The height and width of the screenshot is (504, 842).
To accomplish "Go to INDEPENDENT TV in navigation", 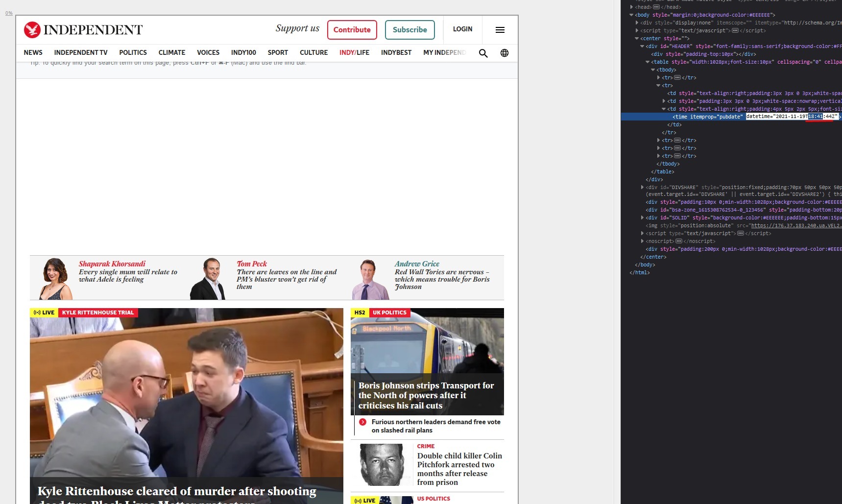I will [81, 52].
